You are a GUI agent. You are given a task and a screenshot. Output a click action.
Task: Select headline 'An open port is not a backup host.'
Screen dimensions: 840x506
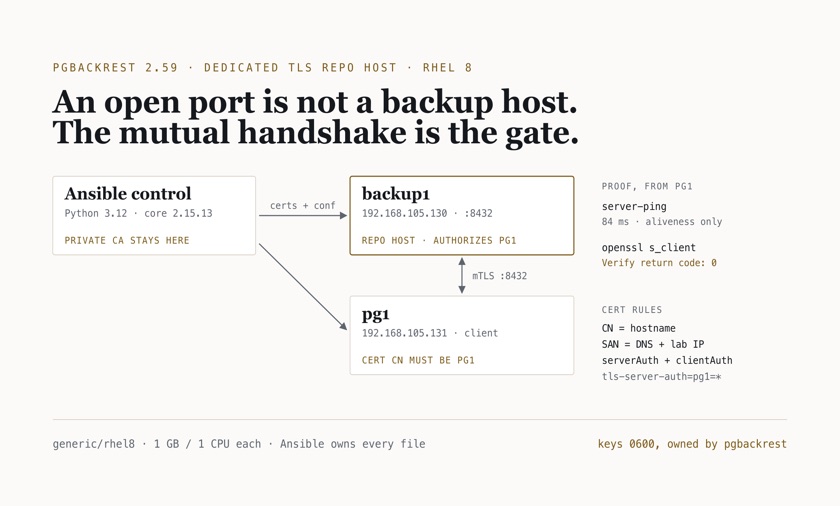315,102
